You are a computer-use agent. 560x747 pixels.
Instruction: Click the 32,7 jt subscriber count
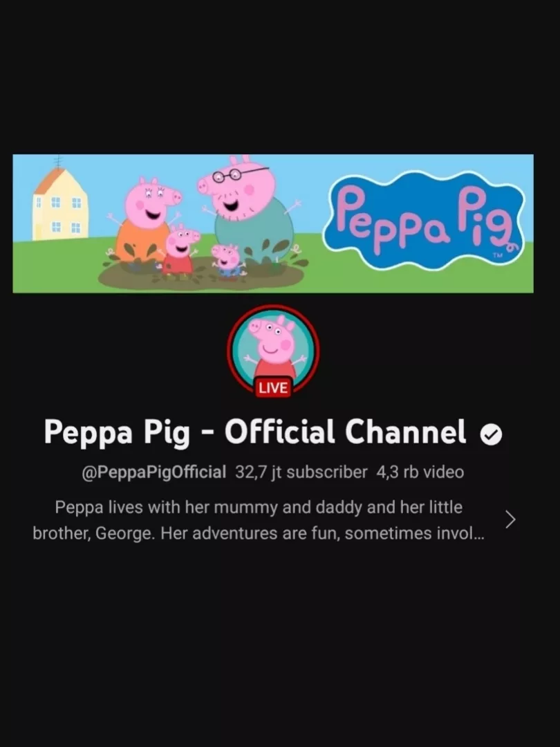pyautogui.click(x=301, y=472)
